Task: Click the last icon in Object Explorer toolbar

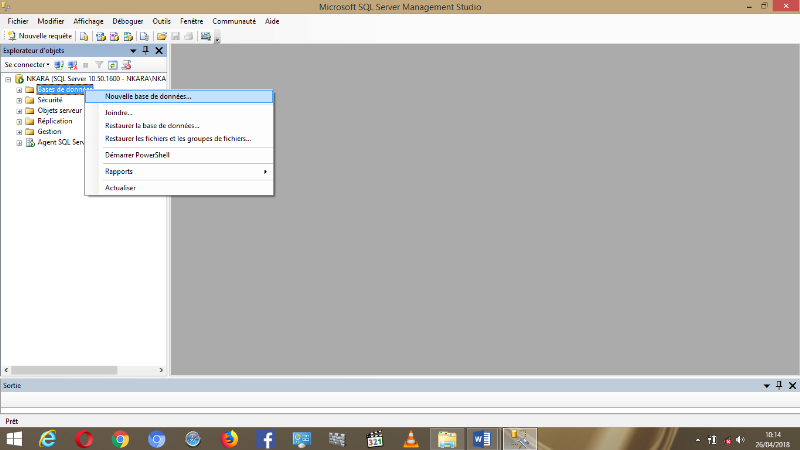Action: coord(127,65)
